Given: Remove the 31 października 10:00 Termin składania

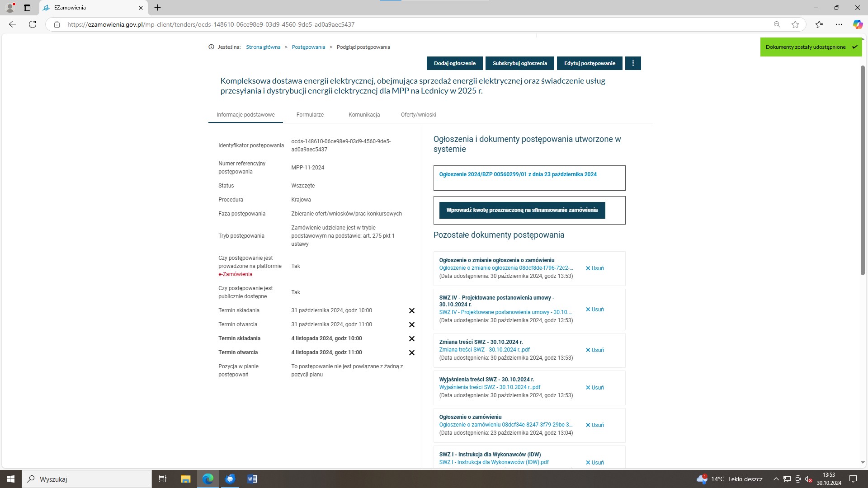Looking at the screenshot, I should click(x=411, y=311).
